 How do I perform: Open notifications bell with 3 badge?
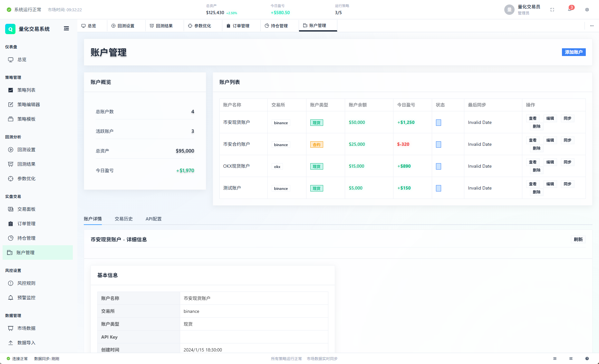coord(570,9)
